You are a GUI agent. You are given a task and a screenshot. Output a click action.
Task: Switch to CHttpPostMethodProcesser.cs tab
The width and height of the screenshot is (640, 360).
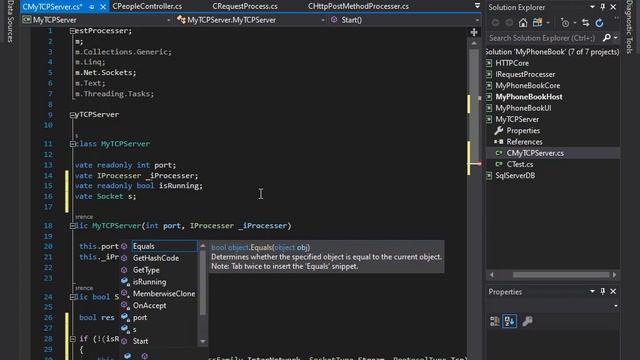(358, 6)
